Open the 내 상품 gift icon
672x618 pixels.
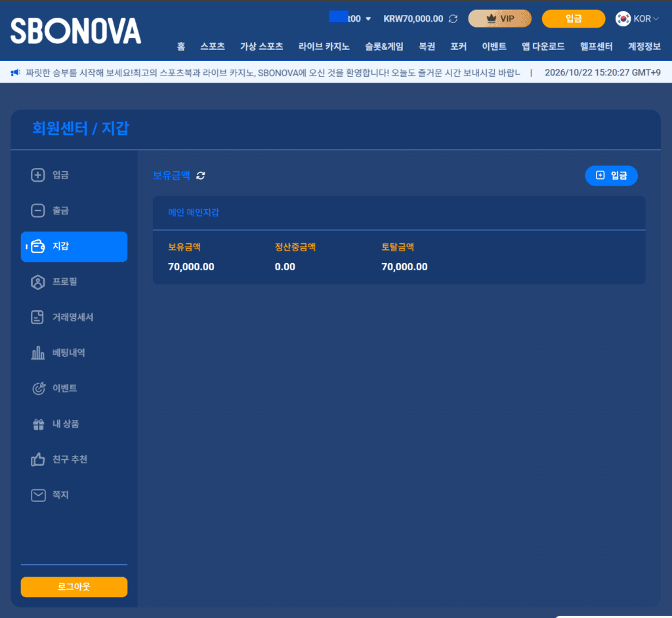(x=39, y=424)
